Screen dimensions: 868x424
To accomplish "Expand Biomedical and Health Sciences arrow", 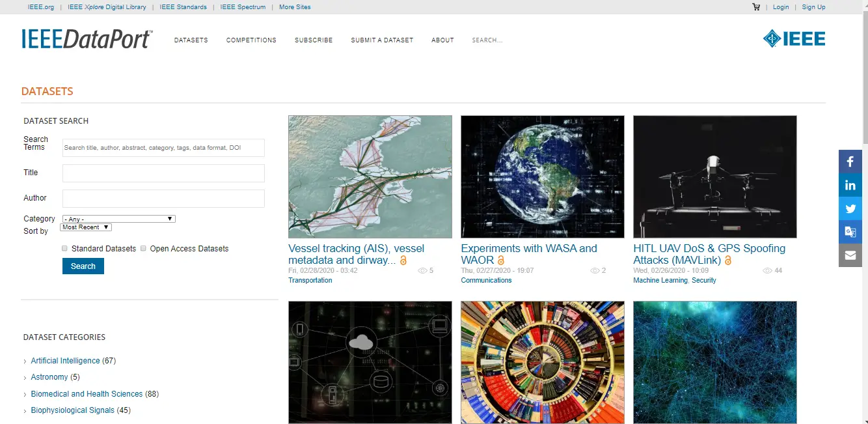I will tap(25, 395).
